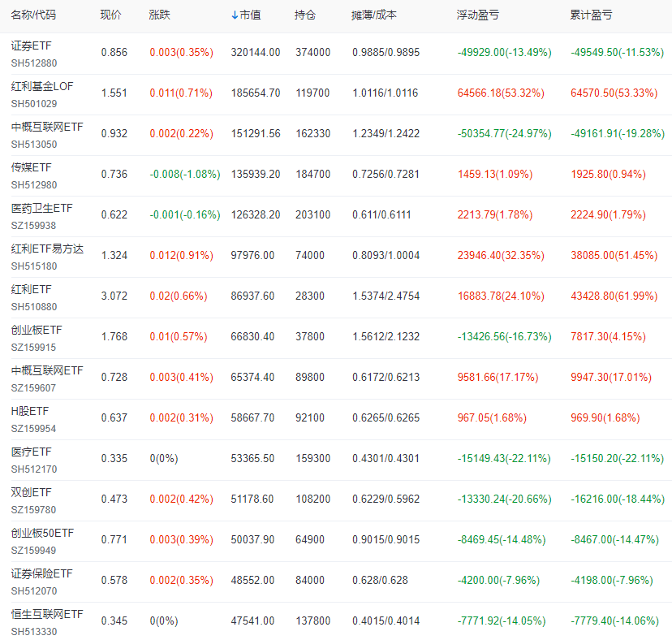Viewport: 672px width, 640px height.
Task: Select cumulative profit 2224.90(1.79%)
Action: (608, 215)
